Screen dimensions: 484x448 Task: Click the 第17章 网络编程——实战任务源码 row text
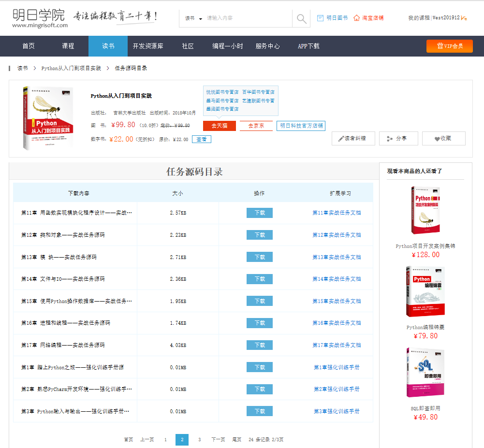[x=63, y=345]
